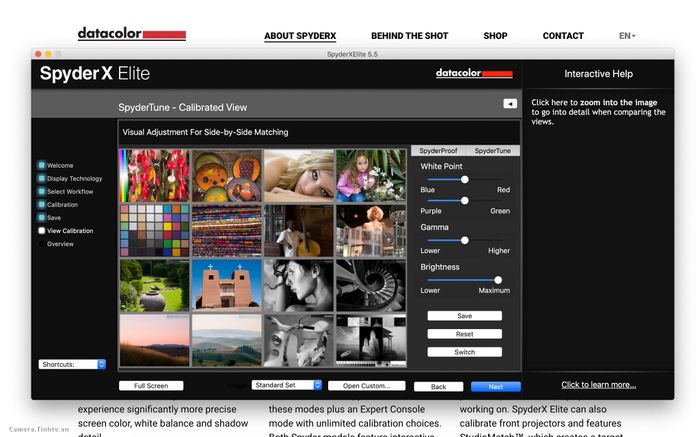
Task: Click the blonde woman portrait thumbnail
Action: [x=299, y=176]
